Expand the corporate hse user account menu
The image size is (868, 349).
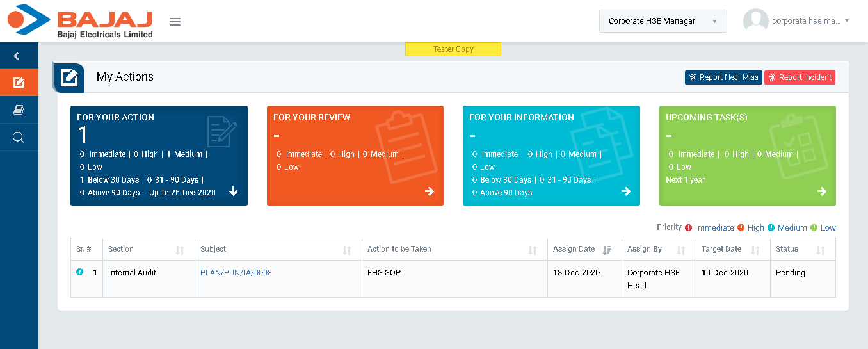click(x=810, y=21)
